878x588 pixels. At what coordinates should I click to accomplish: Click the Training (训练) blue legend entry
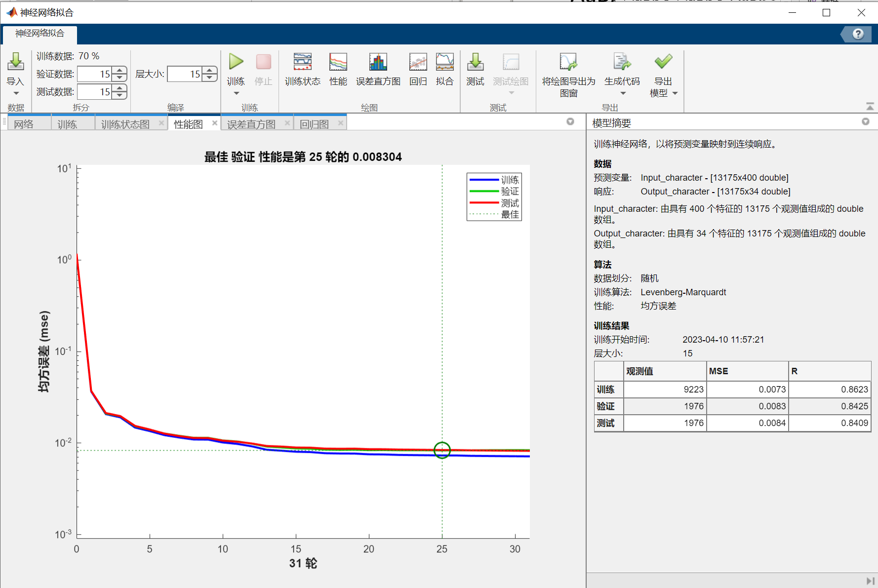click(x=494, y=180)
